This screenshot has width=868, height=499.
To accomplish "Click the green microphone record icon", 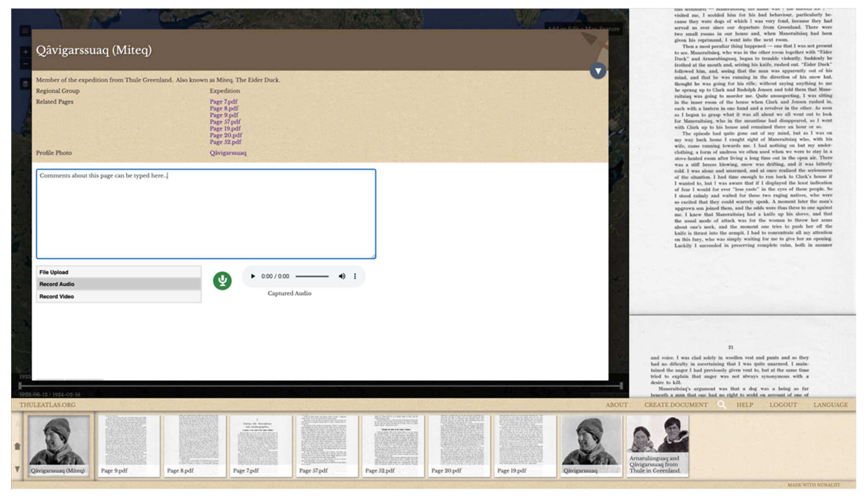I will pyautogui.click(x=222, y=281).
